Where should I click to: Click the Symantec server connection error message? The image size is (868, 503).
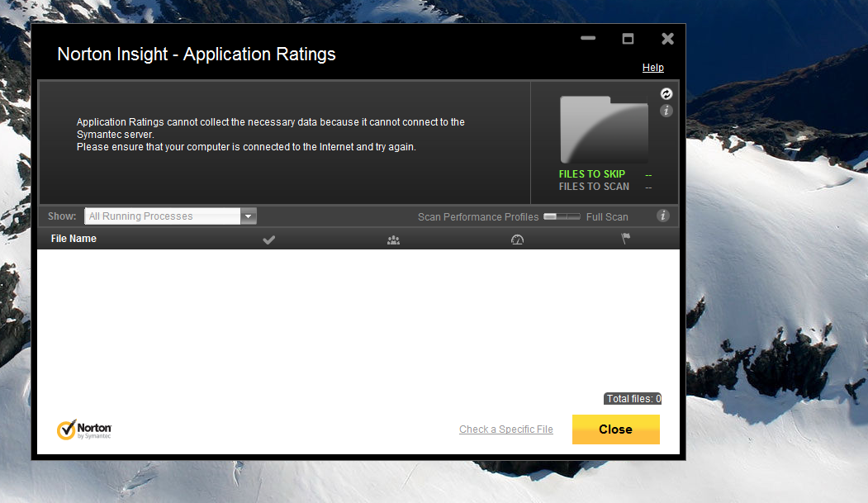[271, 135]
